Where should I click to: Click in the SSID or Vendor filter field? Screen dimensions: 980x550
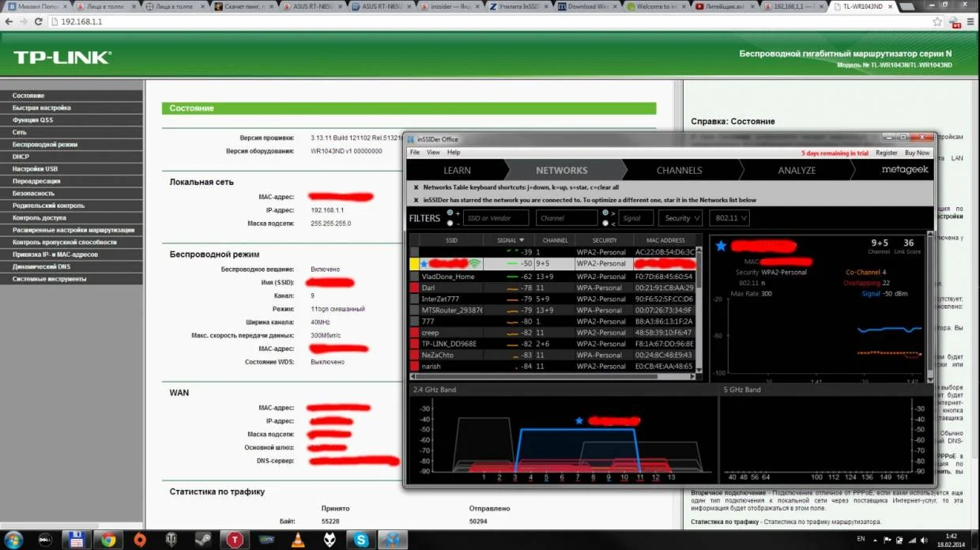point(496,218)
